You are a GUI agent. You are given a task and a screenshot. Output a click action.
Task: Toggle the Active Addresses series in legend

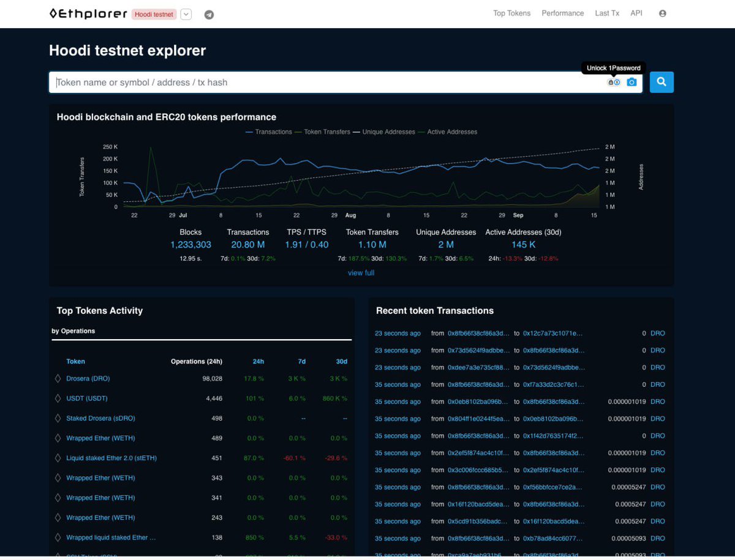click(447, 132)
